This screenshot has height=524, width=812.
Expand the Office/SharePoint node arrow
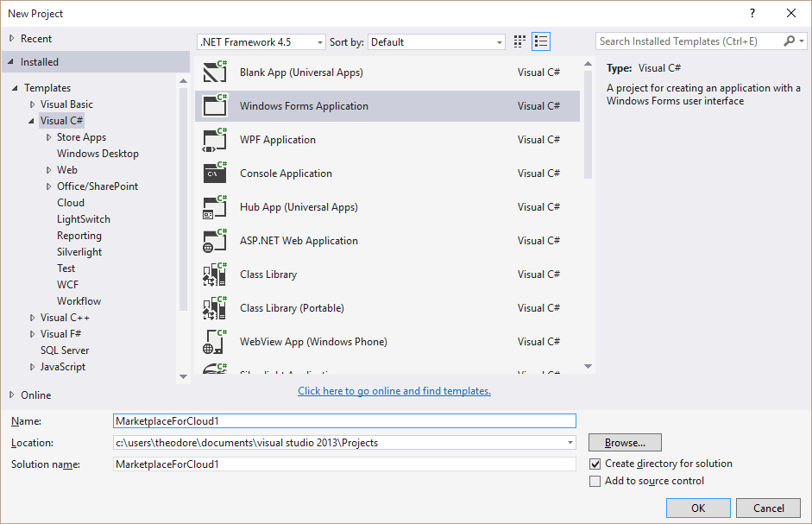point(48,186)
